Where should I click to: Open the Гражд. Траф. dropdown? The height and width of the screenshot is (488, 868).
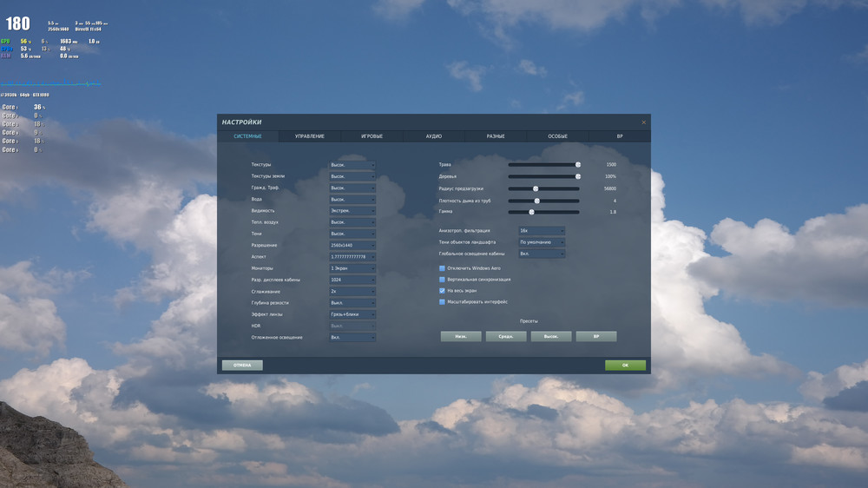[x=352, y=188]
